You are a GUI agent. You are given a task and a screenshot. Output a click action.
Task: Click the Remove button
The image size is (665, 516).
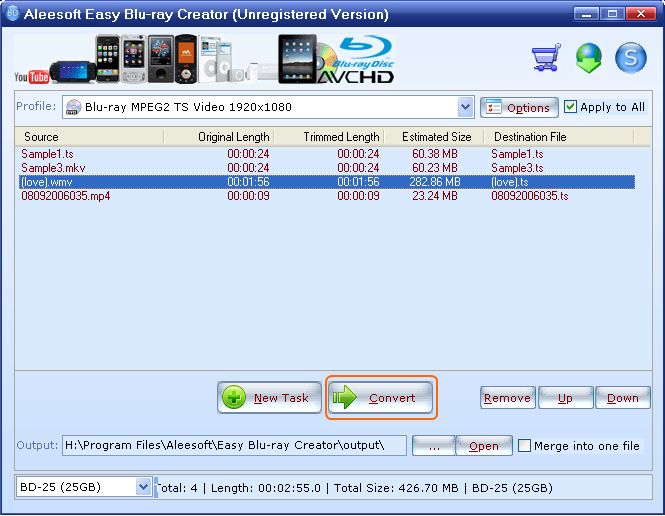(x=507, y=398)
